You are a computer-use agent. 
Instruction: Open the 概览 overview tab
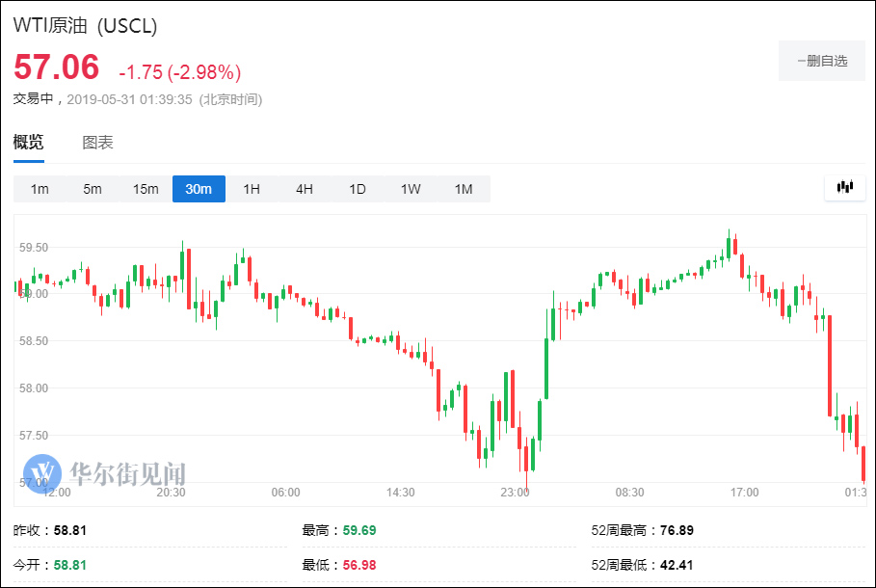click(x=28, y=143)
